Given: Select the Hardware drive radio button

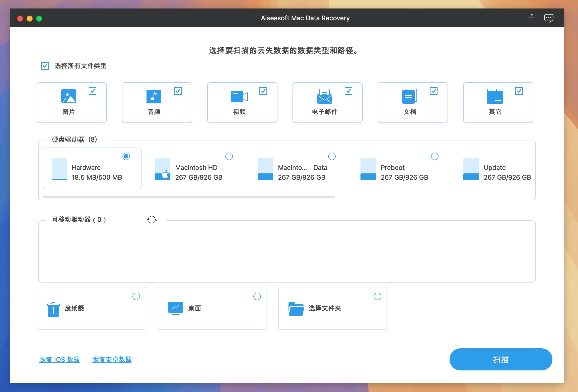Looking at the screenshot, I should (126, 156).
